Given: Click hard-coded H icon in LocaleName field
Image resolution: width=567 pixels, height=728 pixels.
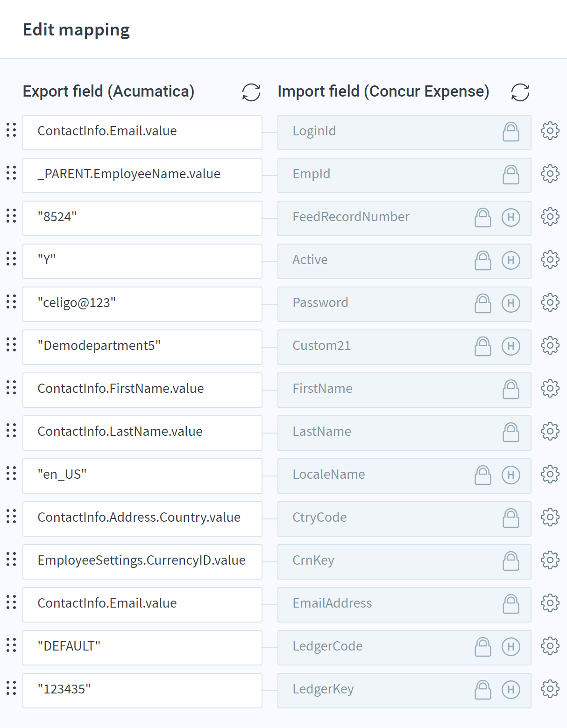Looking at the screenshot, I should tap(511, 475).
